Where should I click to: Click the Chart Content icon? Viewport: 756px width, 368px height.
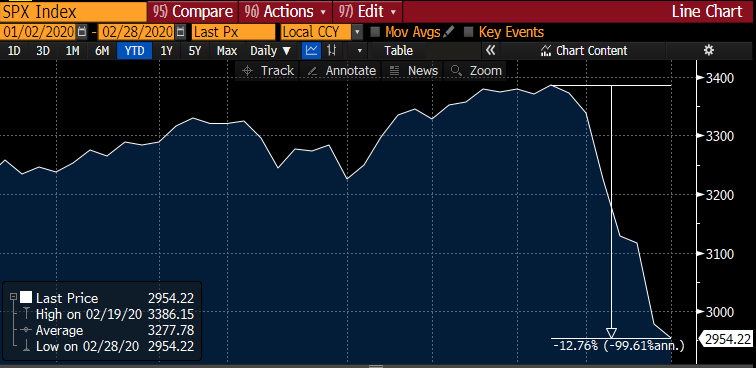tap(546, 51)
